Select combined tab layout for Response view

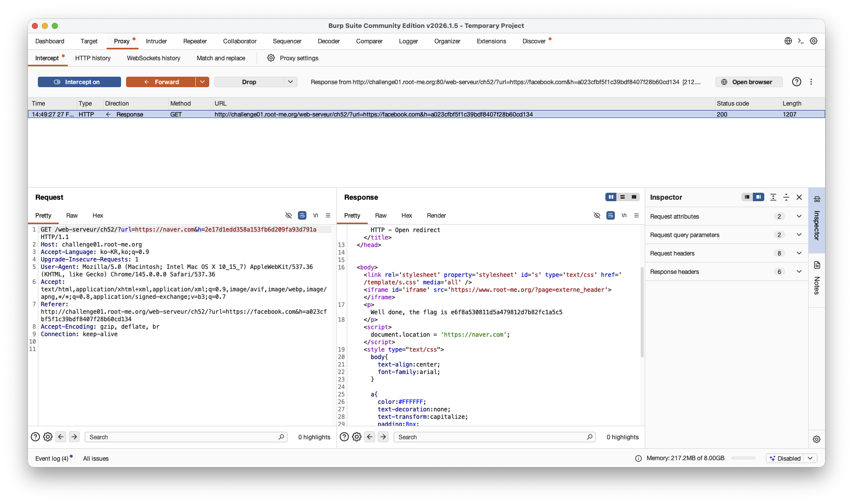634,197
